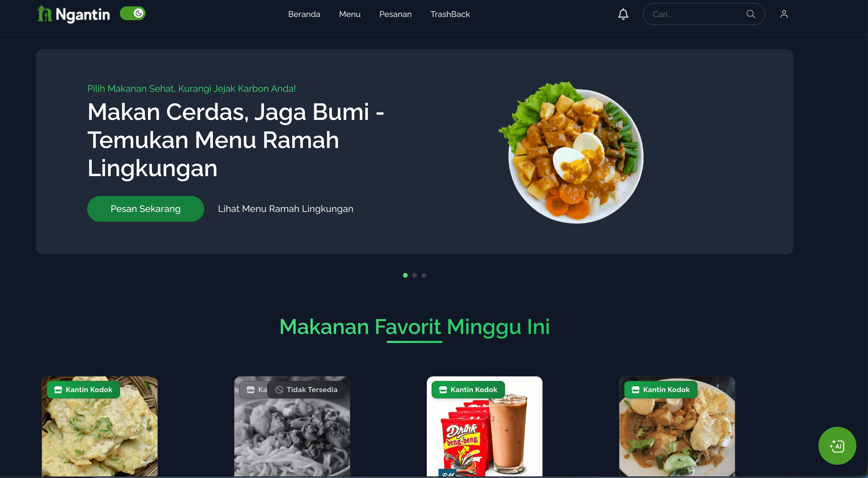Switch to the second carousel slide dot
The image size is (868, 478).
414,275
